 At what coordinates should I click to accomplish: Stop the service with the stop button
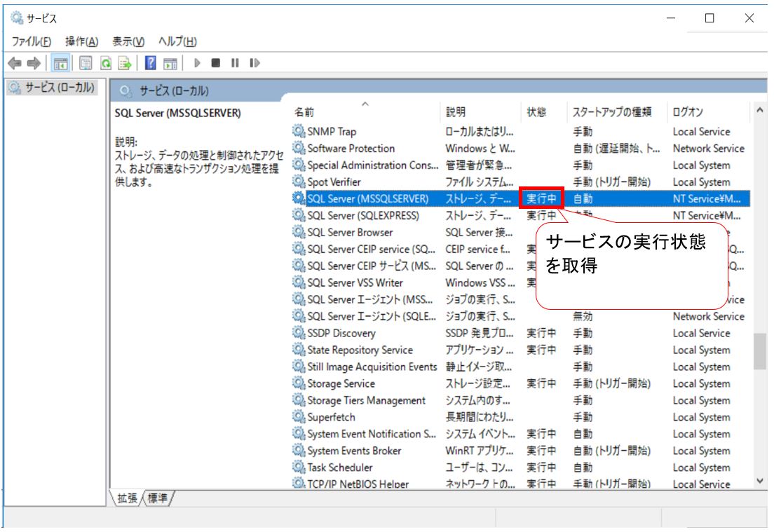click(x=216, y=63)
